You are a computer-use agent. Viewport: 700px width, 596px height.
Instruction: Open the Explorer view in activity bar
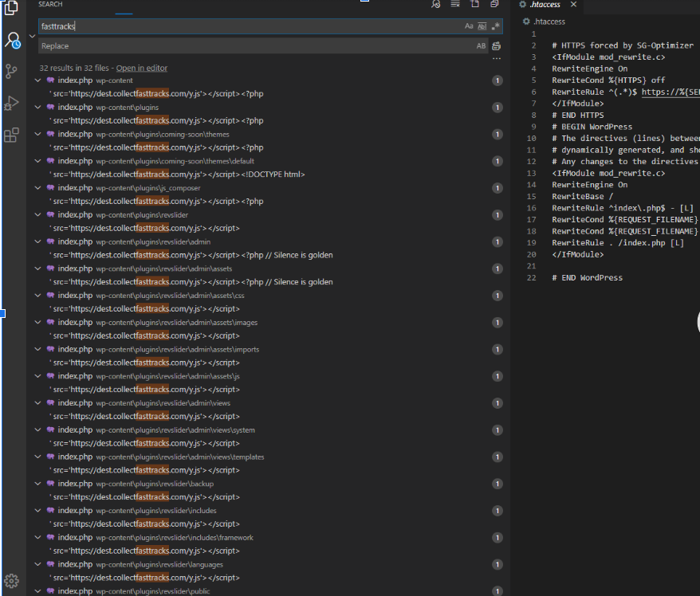point(11,8)
